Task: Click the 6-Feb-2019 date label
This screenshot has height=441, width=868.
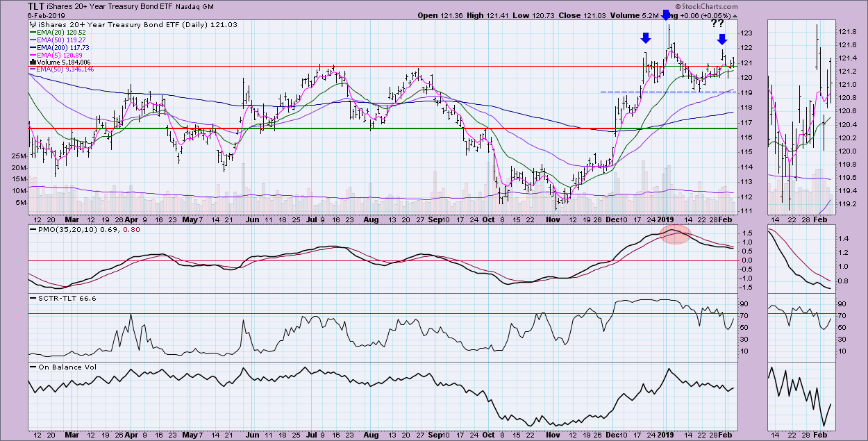Action: click(x=44, y=15)
